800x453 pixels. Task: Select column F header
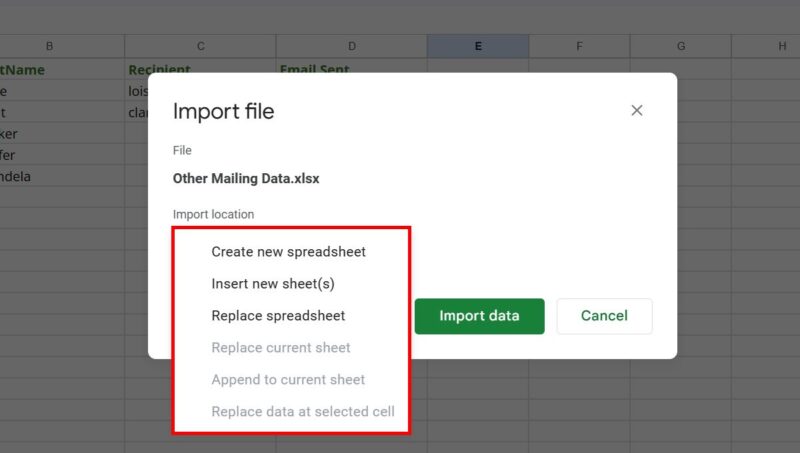[579, 46]
